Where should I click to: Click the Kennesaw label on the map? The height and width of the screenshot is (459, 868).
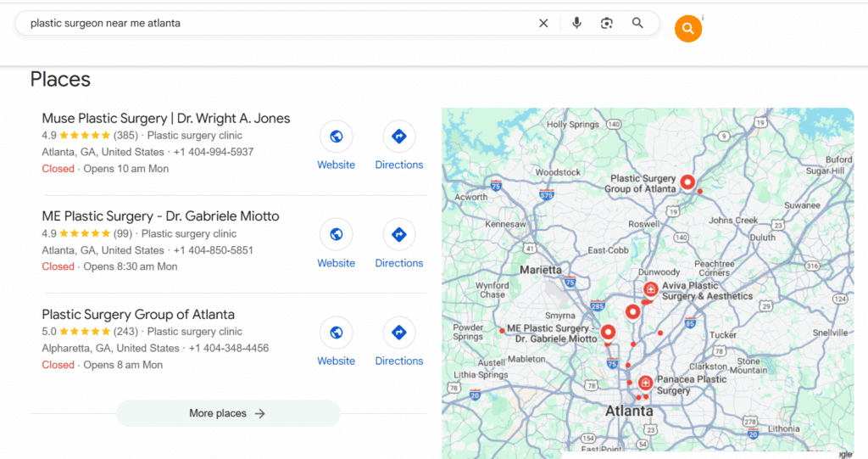(505, 224)
